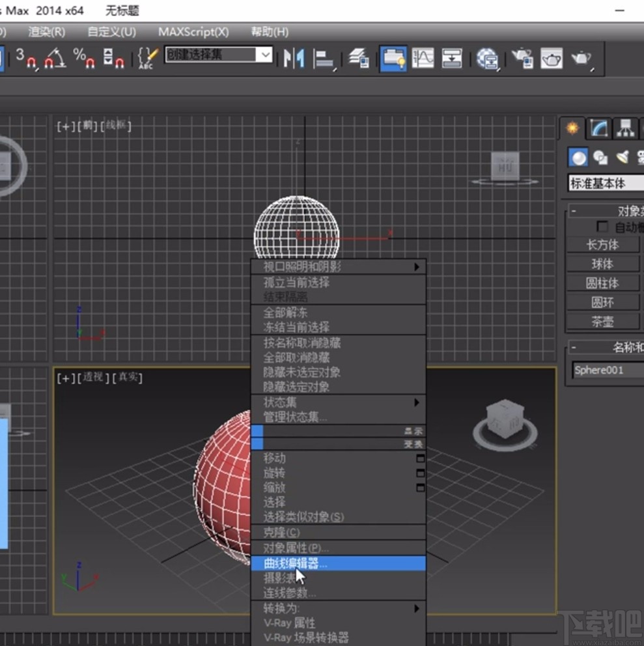Viewport: 644px width, 646px height.
Task: Click the Render Production teapot icon
Action: (x=581, y=58)
